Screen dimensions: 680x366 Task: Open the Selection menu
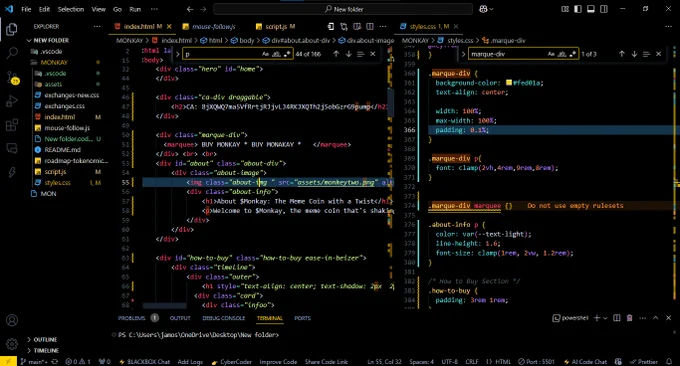70,9
